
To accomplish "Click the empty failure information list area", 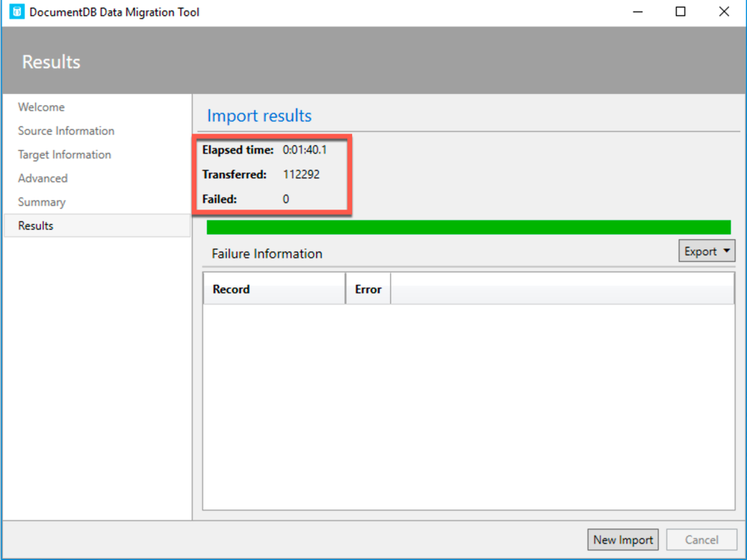I will tap(469, 407).
